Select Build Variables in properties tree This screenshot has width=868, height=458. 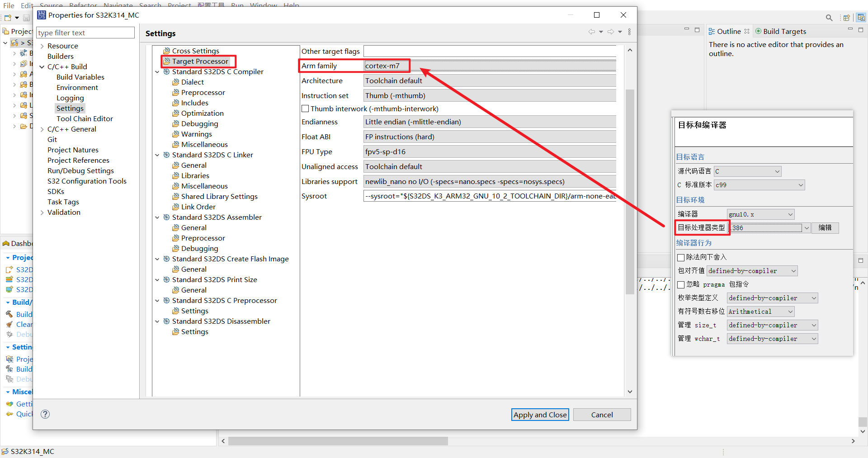(80, 77)
